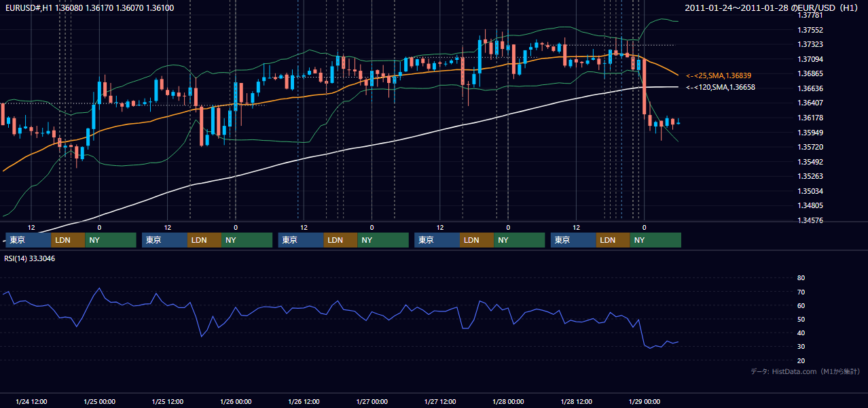Screen dimensions: 868x408
Task: Select the 120 SMA 1.36658 label
Action: pyautogui.click(x=721, y=87)
